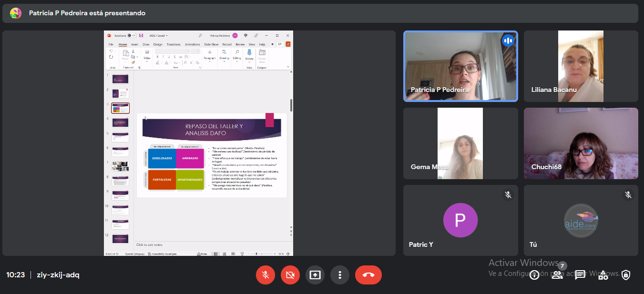Select Liliana Bacanu's video tile
The width and height of the screenshot is (644, 294).
pos(581,66)
